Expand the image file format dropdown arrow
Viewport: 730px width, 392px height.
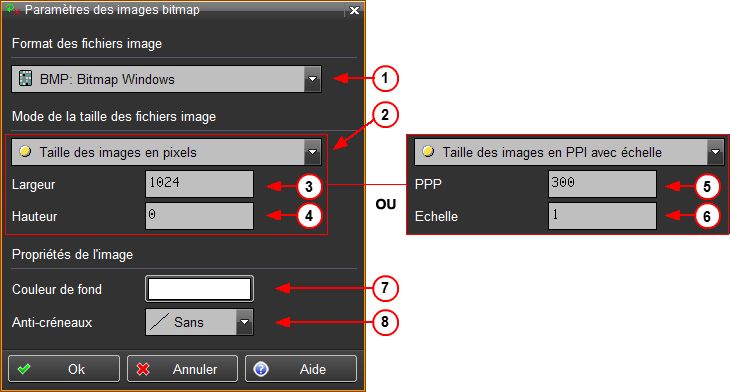click(x=312, y=79)
